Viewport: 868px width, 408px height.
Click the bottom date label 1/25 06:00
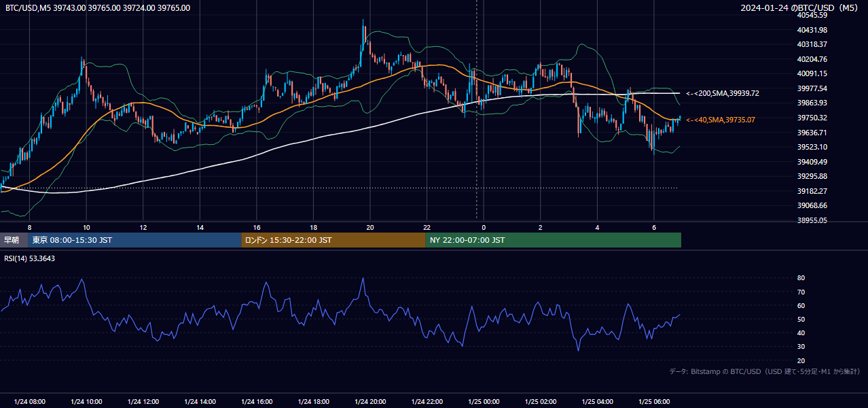(654, 402)
